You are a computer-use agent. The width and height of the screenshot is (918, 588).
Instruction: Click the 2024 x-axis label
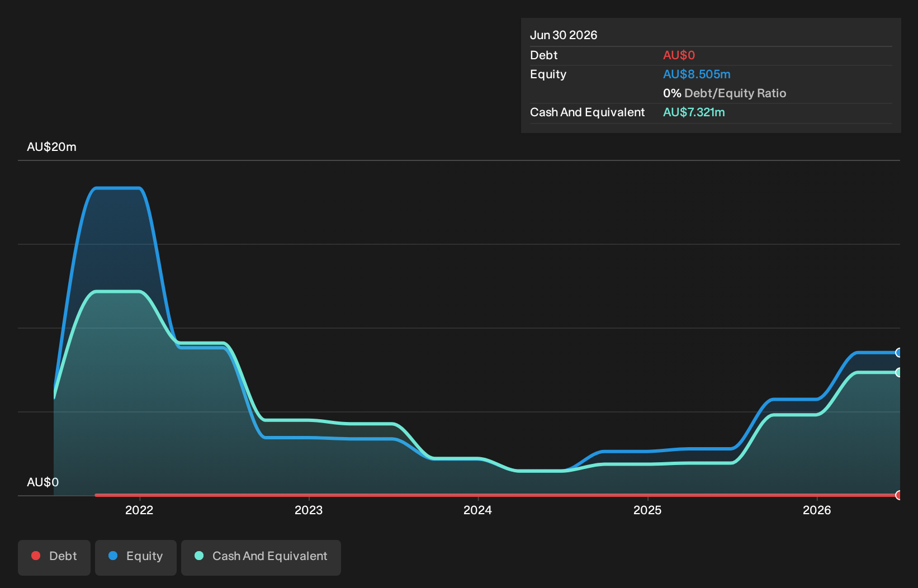pyautogui.click(x=478, y=510)
